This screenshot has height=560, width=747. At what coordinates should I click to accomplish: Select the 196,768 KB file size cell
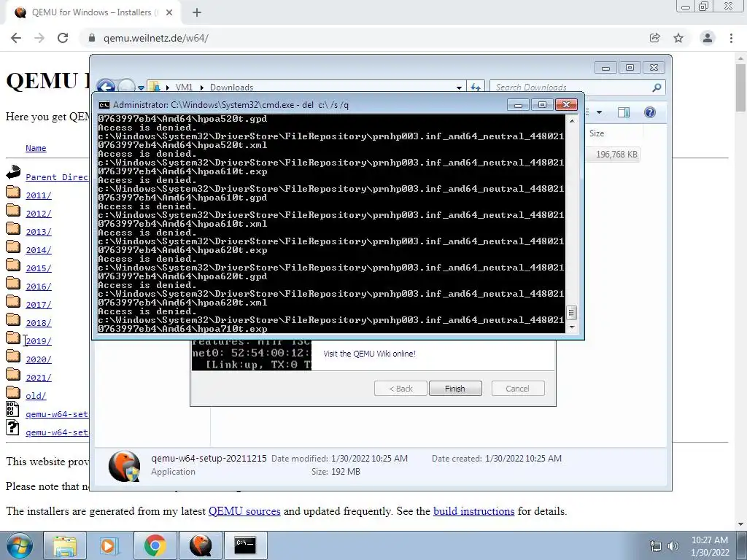(616, 155)
